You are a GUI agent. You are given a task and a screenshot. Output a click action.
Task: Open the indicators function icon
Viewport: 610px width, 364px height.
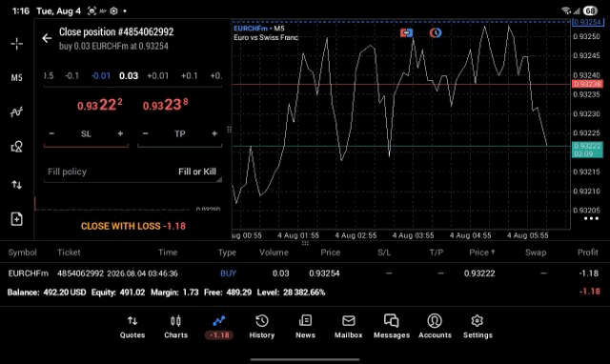(17, 112)
